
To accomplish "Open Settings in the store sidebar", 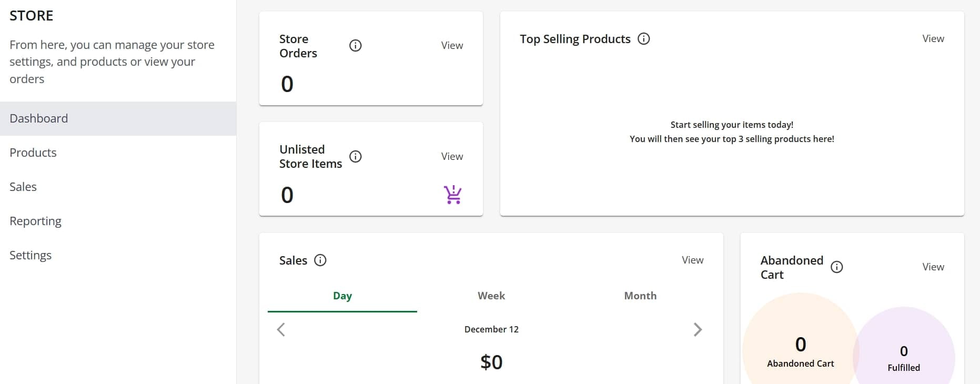I will pyautogui.click(x=31, y=255).
